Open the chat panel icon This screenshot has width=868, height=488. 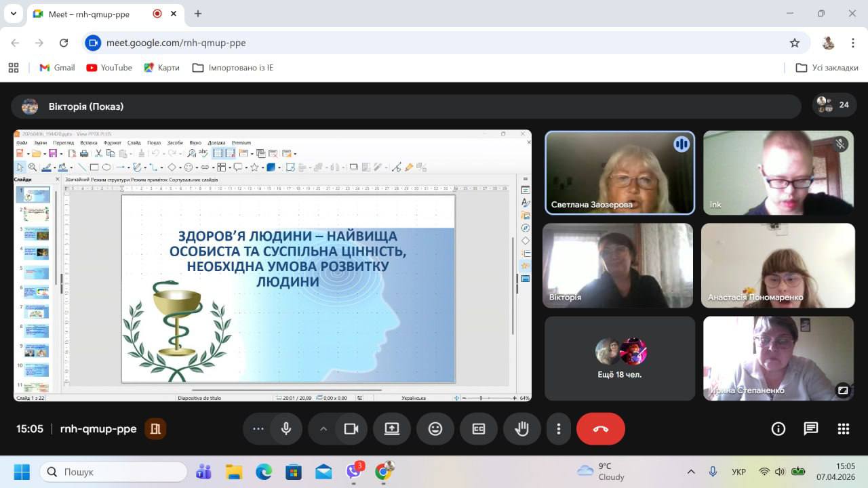[x=811, y=428]
